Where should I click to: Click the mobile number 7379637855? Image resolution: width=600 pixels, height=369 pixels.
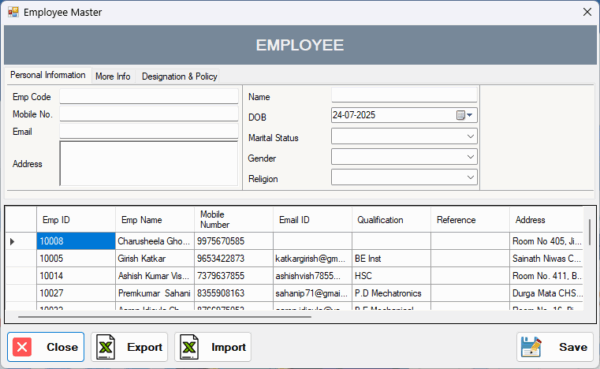click(x=233, y=276)
